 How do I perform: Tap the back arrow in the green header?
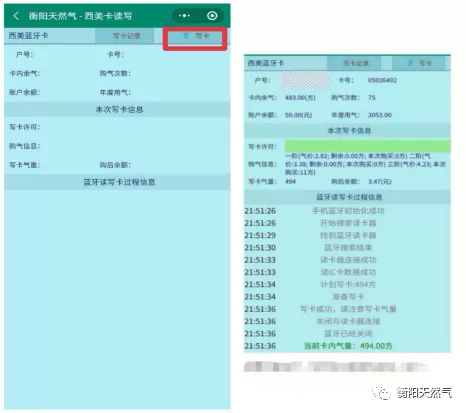16,16
